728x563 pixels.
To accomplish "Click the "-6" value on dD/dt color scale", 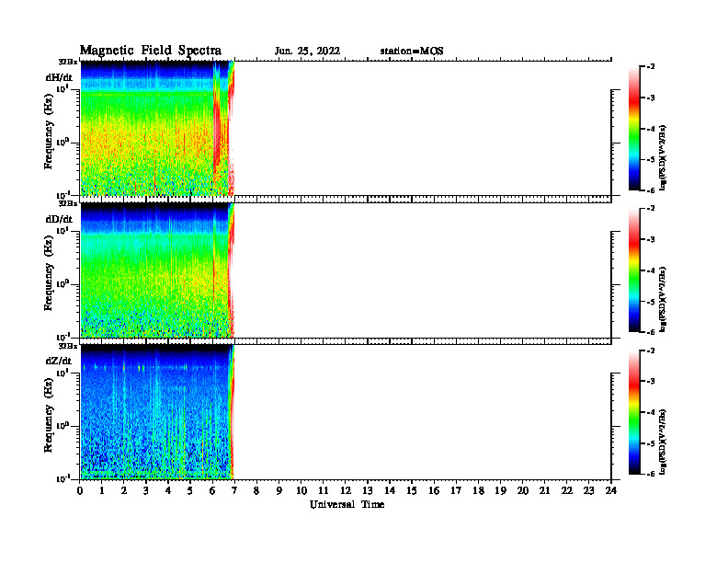I will click(651, 332).
